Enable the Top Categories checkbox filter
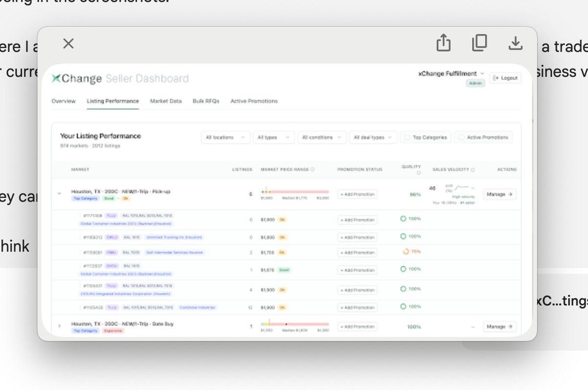This screenshot has height=390, width=588. [408, 138]
